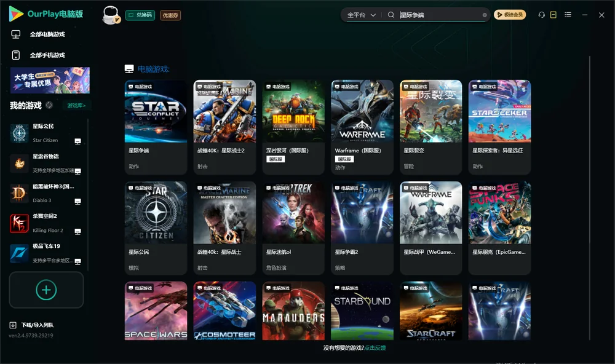615x364 pixels.
Task: Open the Star Conflict 星际争端 card
Action: 156,127
